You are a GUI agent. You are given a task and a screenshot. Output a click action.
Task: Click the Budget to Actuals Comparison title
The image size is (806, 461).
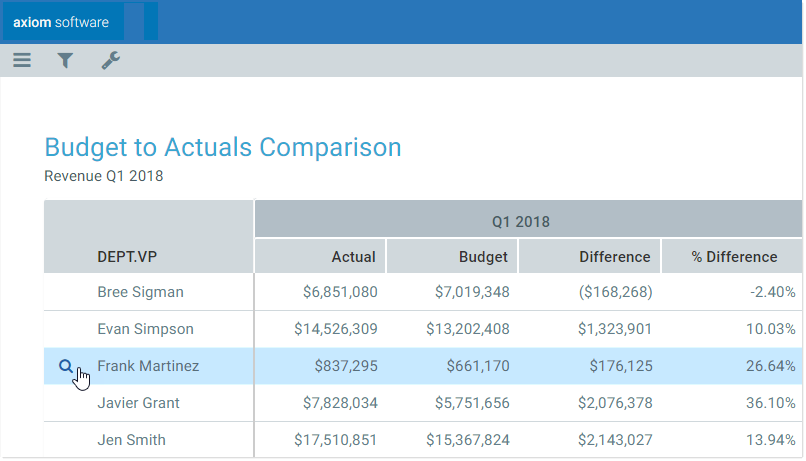223,148
